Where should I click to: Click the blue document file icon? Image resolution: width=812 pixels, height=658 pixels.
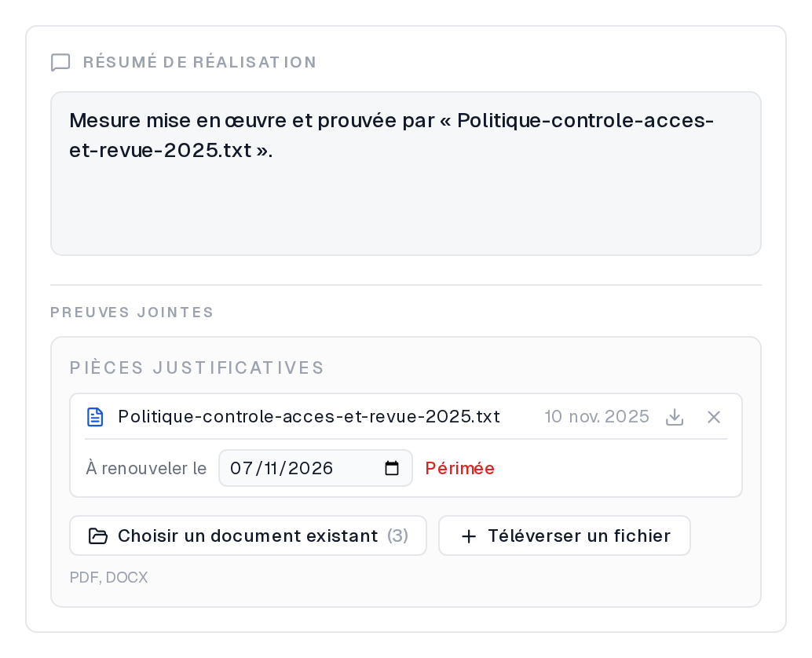coord(95,417)
